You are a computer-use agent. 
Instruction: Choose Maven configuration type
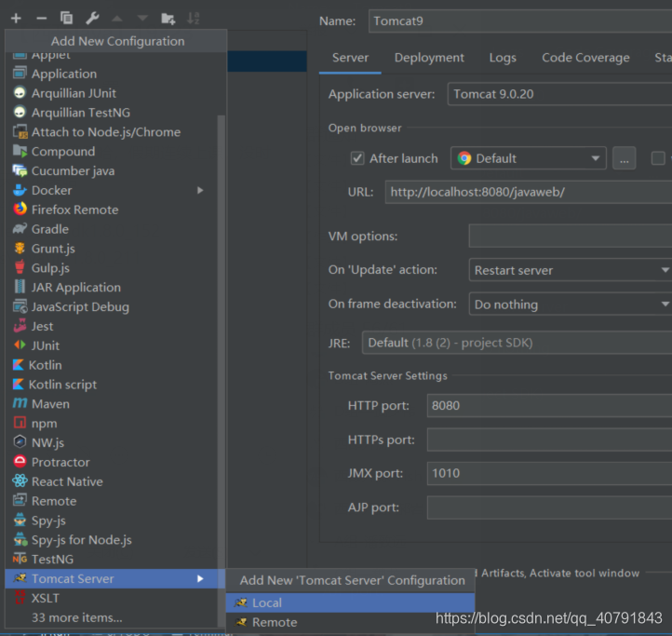(x=114, y=404)
